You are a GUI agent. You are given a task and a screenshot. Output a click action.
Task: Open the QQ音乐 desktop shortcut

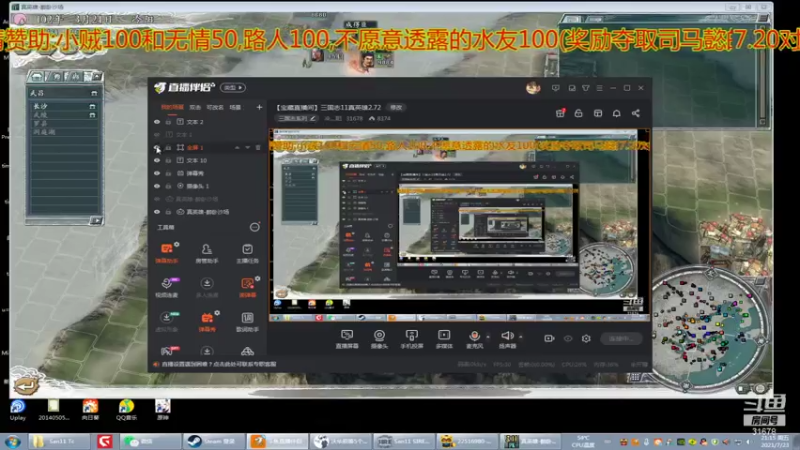(126, 410)
